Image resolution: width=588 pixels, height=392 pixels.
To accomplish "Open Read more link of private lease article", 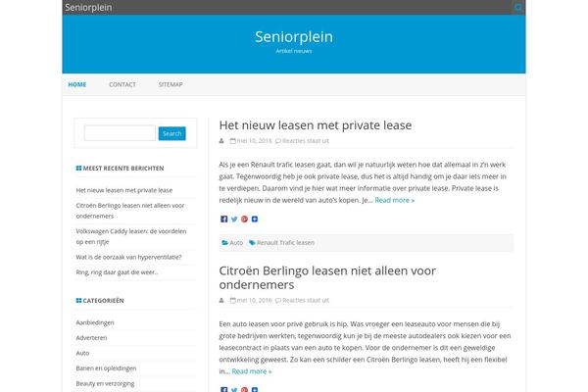I will [x=395, y=200].
